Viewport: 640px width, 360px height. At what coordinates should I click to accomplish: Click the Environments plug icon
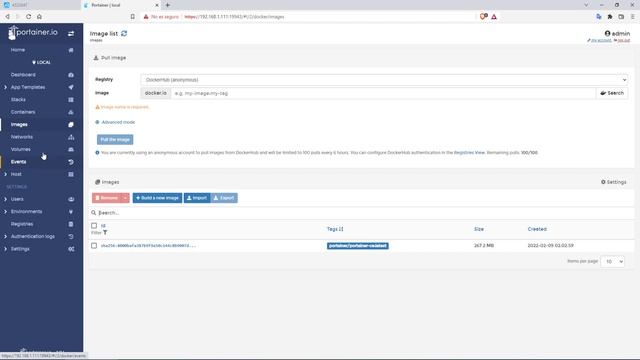(71, 212)
